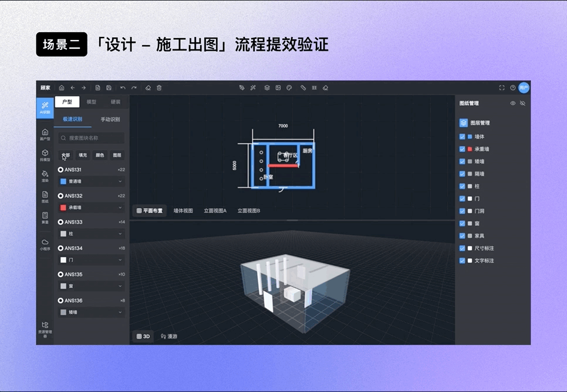The width and height of the screenshot is (567, 392).
Task: Enter fullscreen mode icon
Action: click(502, 88)
